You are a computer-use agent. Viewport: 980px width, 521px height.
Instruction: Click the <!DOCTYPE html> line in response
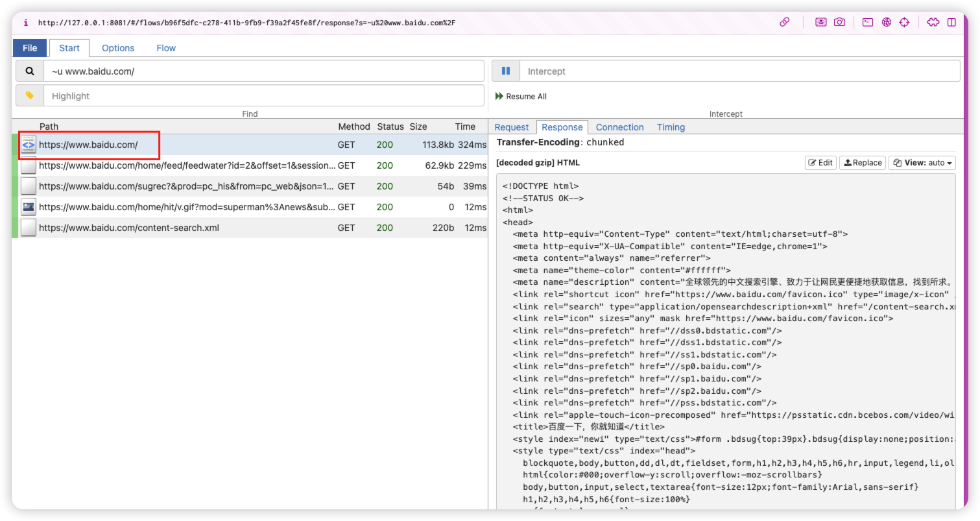[540, 186]
